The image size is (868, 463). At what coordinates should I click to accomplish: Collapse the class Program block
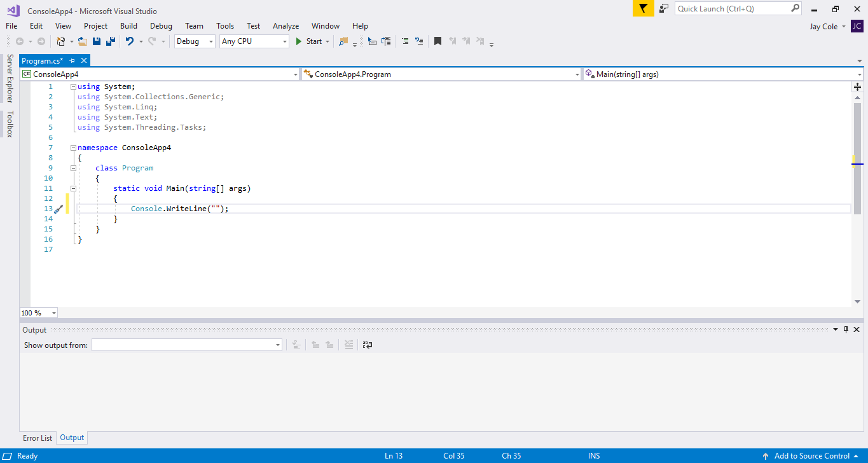[74, 168]
